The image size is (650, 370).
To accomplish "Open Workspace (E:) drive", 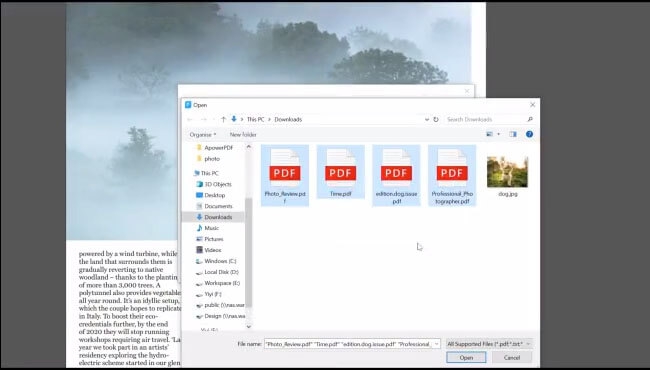I will (x=218, y=283).
